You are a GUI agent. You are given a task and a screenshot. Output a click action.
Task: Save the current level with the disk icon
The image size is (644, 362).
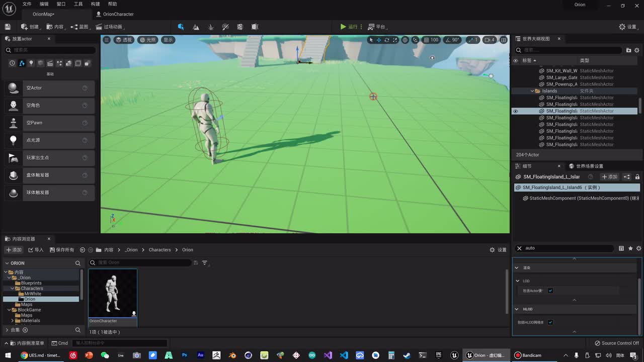8,27
